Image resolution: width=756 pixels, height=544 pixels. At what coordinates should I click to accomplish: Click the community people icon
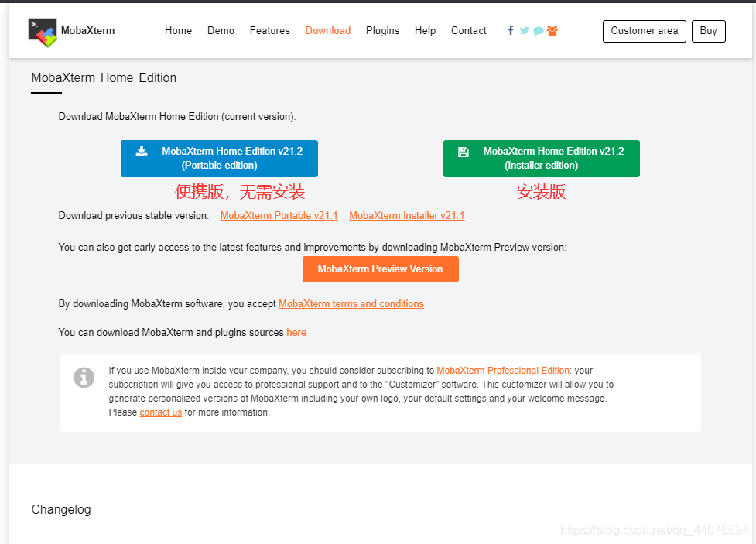pos(552,30)
